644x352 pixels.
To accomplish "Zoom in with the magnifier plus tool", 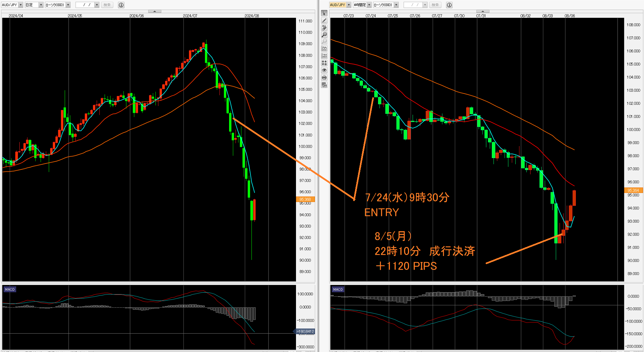I will pyautogui.click(x=324, y=35).
